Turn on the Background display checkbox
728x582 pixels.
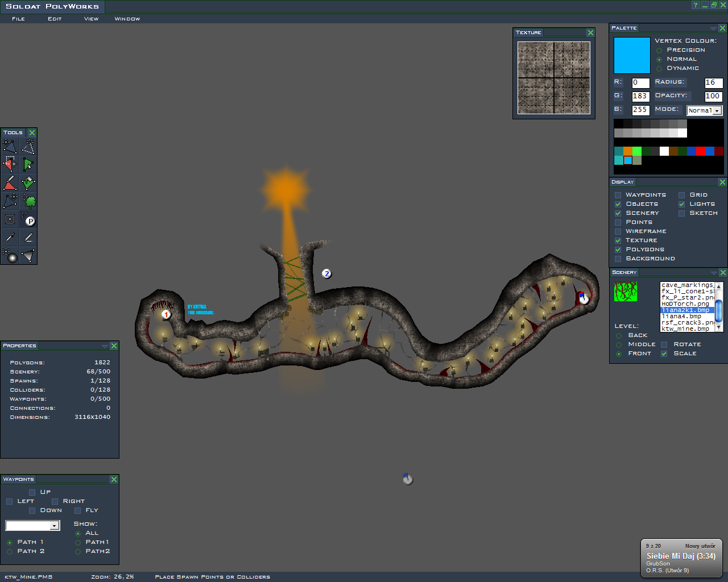(618, 259)
